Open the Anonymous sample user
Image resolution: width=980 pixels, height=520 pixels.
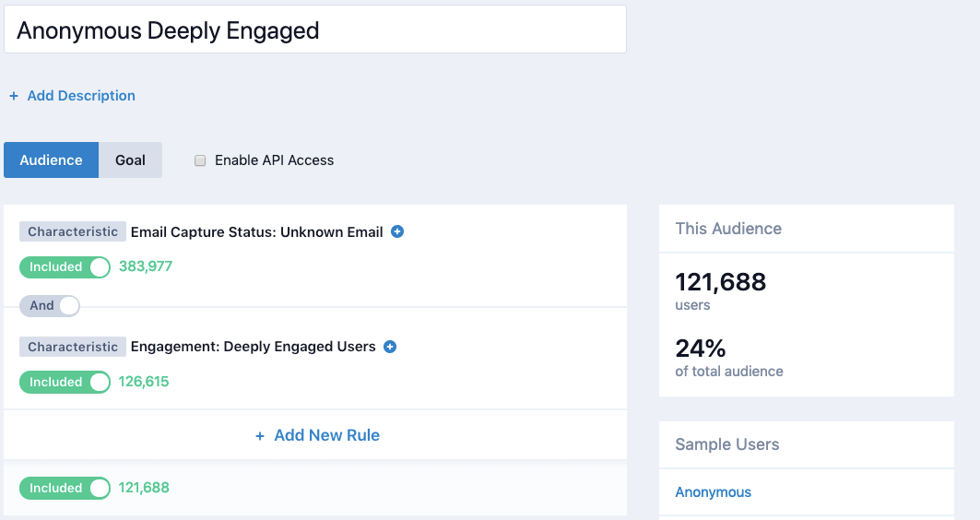coord(713,492)
